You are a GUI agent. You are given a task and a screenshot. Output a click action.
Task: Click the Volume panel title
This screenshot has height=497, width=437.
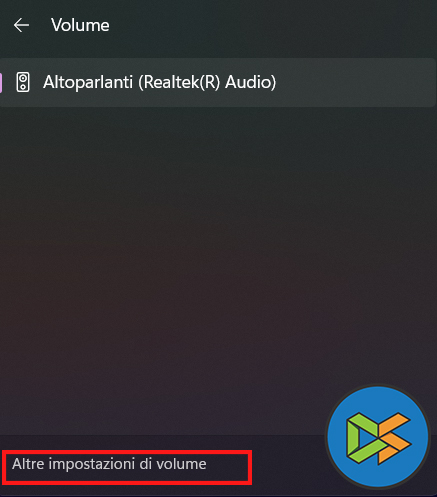[x=80, y=25]
